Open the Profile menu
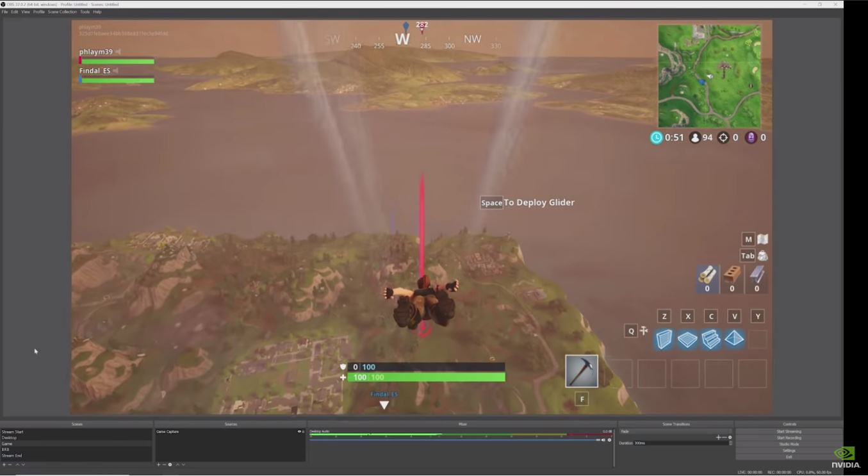The image size is (868, 476). pos(39,12)
